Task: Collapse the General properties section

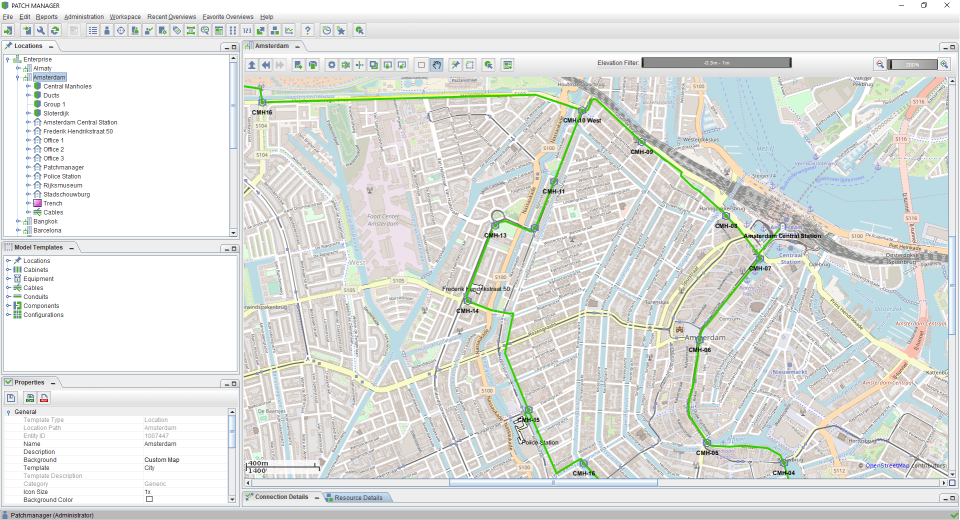Action: tap(8, 412)
